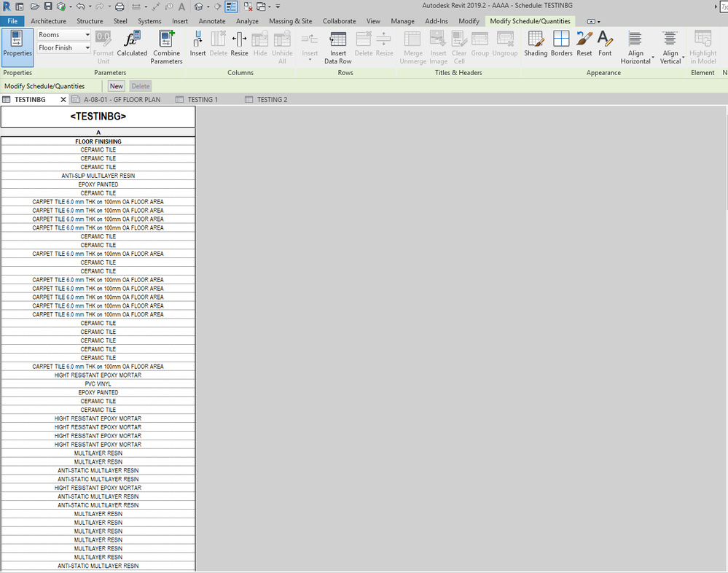Click the Section tool icon in quick access

click(x=217, y=7)
